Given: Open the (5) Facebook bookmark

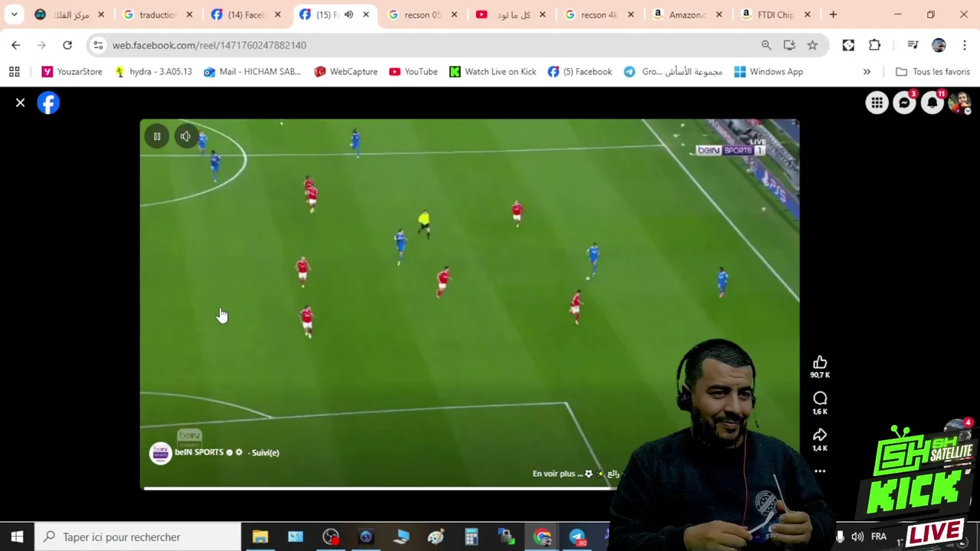Looking at the screenshot, I should (x=580, y=72).
